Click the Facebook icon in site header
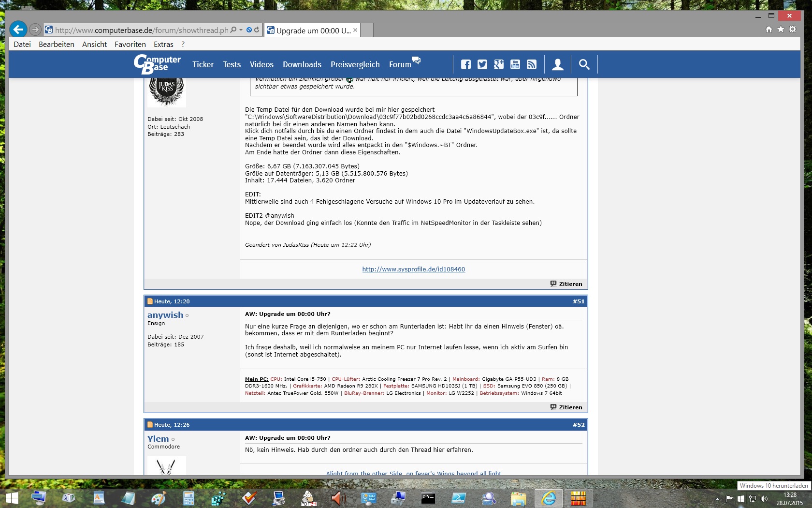 coord(465,64)
